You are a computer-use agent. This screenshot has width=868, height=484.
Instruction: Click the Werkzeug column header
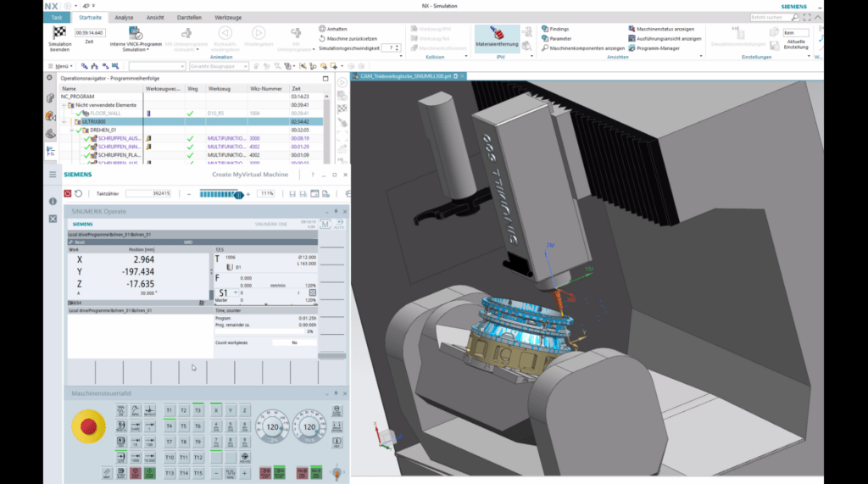tap(220, 89)
